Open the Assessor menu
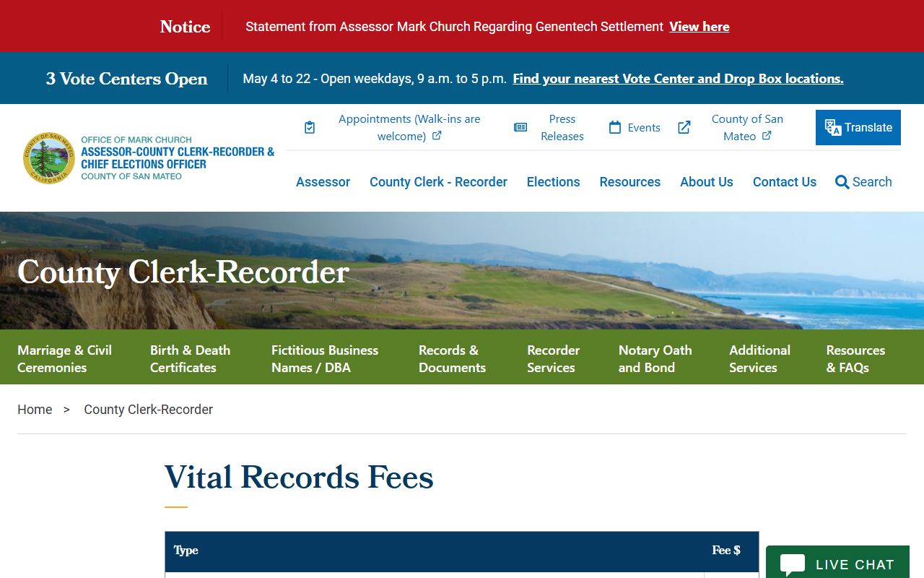 [x=323, y=182]
